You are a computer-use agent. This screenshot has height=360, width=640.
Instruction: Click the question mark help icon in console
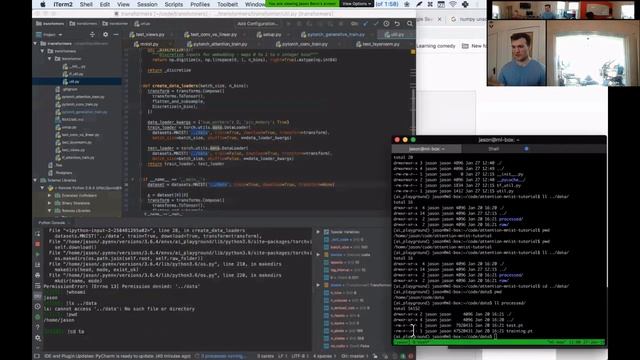click(38, 327)
